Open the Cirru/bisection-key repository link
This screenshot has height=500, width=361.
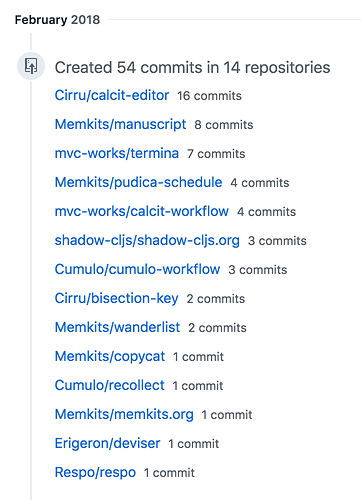click(x=116, y=298)
